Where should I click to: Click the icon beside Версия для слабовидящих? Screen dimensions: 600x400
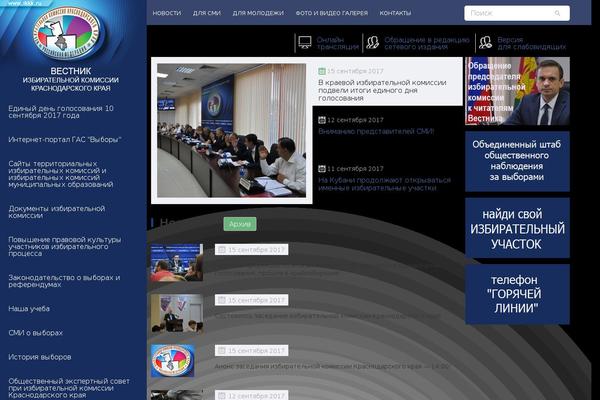486,42
